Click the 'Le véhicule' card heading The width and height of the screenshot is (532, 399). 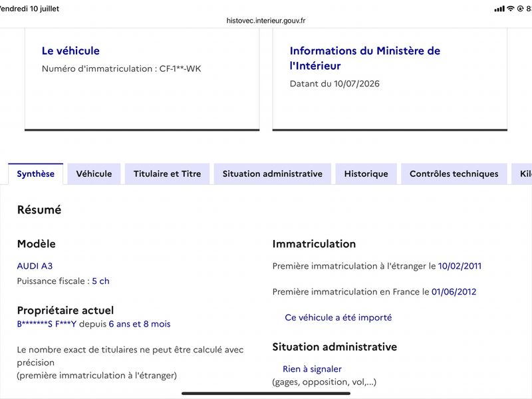tap(70, 51)
